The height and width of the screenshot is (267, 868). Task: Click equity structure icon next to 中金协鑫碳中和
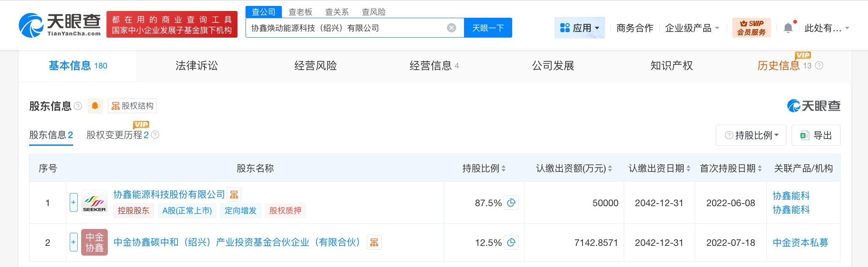coord(374,242)
